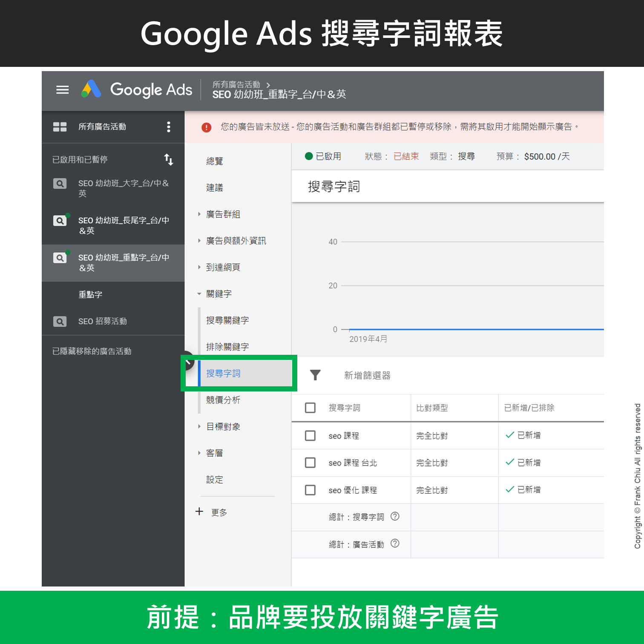Viewport: 644px width, 644px height.
Task: Click help icon next to 總計：搜尋字詞
Action: [395, 517]
